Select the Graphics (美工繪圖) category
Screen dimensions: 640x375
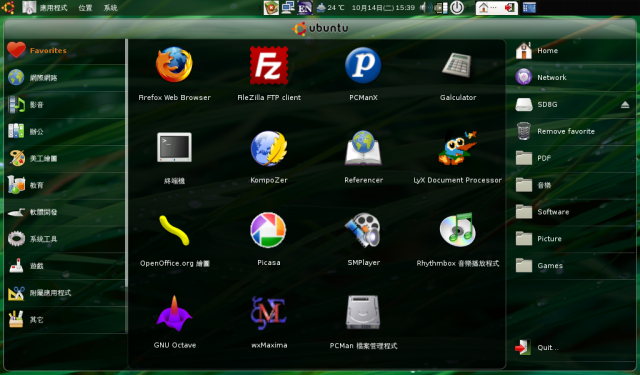tap(65, 158)
